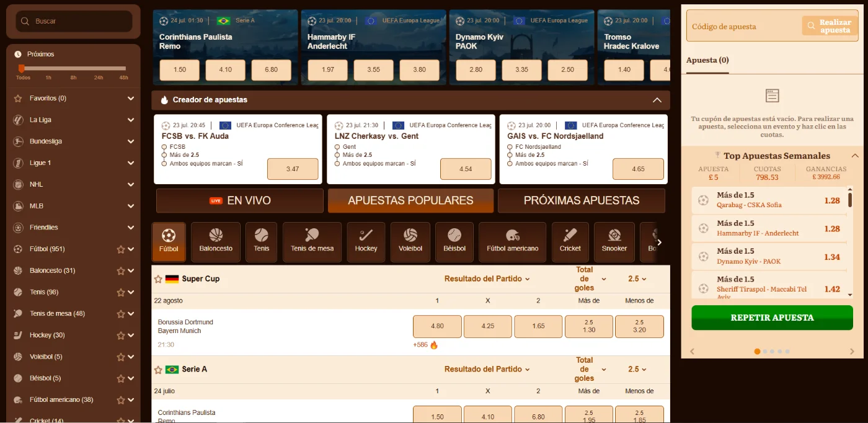Switch to APUESTAS POPULARES tab

pos(410,200)
